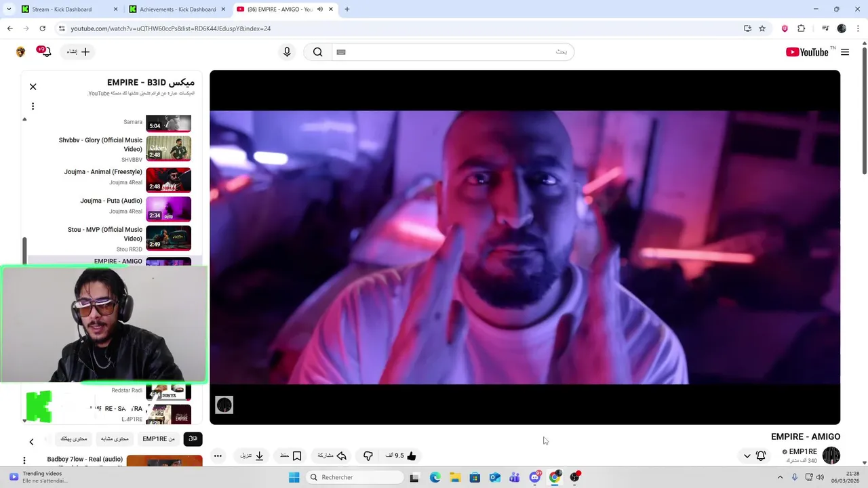Click the Create plus button
Image resolution: width=868 pixels, height=488 pixels.
coord(79,52)
